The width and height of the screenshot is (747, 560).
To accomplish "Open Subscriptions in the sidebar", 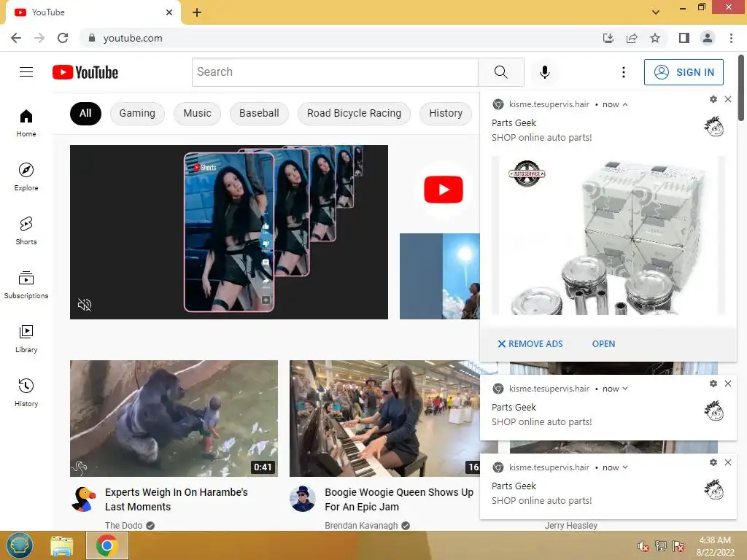I will 26,285.
